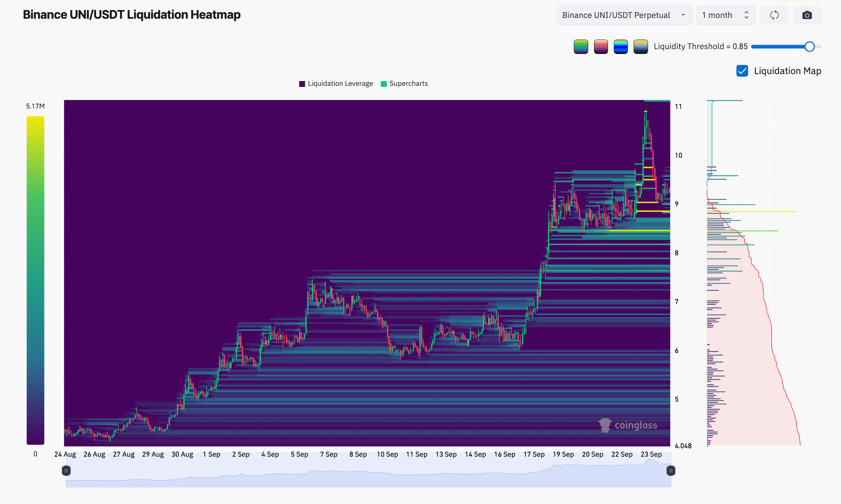
Task: Click the price level 8 axis label
Action: point(677,253)
